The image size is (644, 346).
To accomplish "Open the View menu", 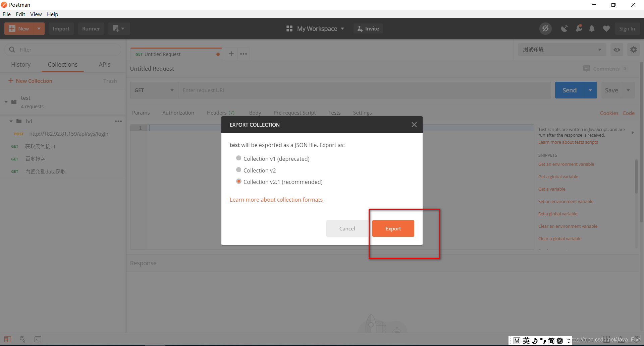I will [36, 14].
